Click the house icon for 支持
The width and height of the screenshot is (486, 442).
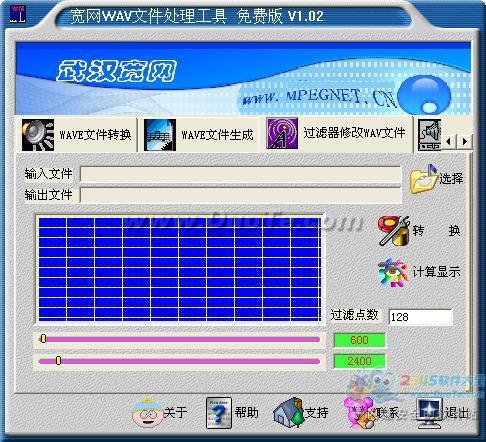point(289,413)
